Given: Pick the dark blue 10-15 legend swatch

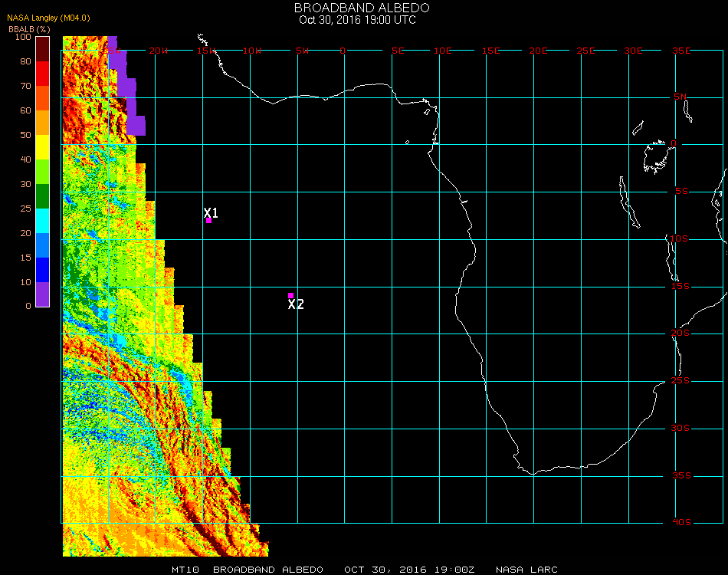Looking at the screenshot, I should 43,270.
